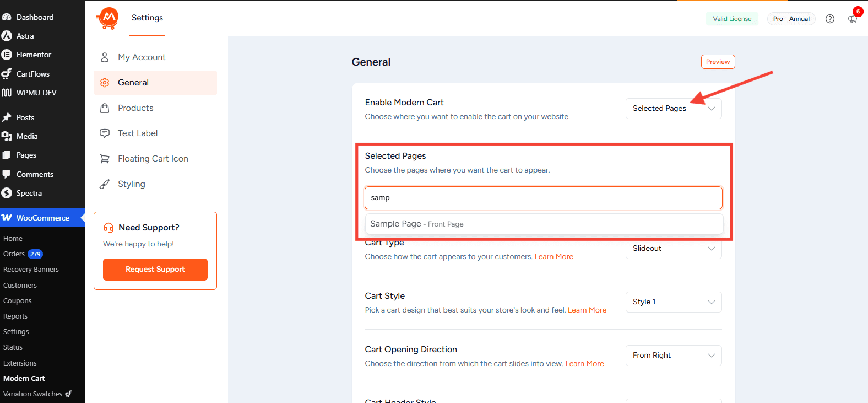
Task: Open WooCommerce Orders submenu
Action: coord(14,254)
